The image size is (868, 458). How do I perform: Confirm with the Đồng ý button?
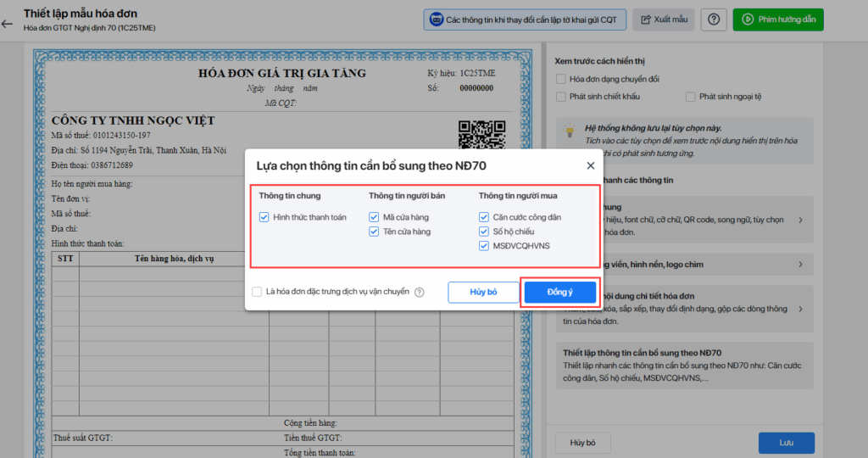(x=560, y=292)
